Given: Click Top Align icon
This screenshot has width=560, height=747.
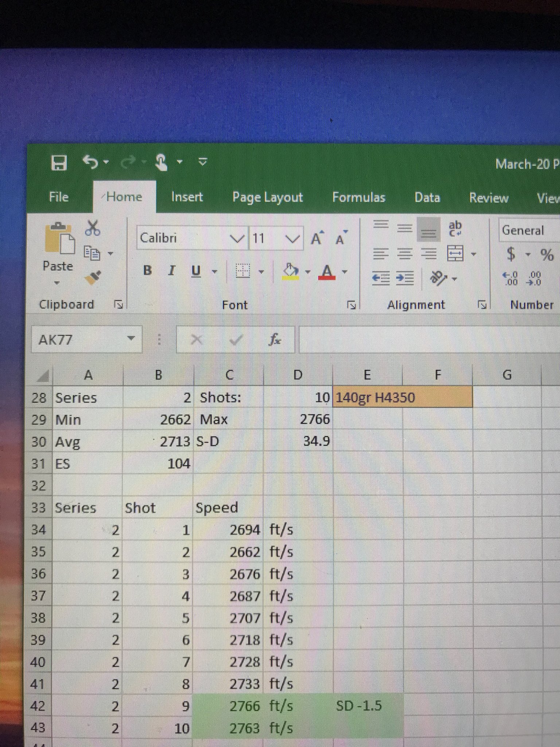Looking at the screenshot, I should 380,225.
